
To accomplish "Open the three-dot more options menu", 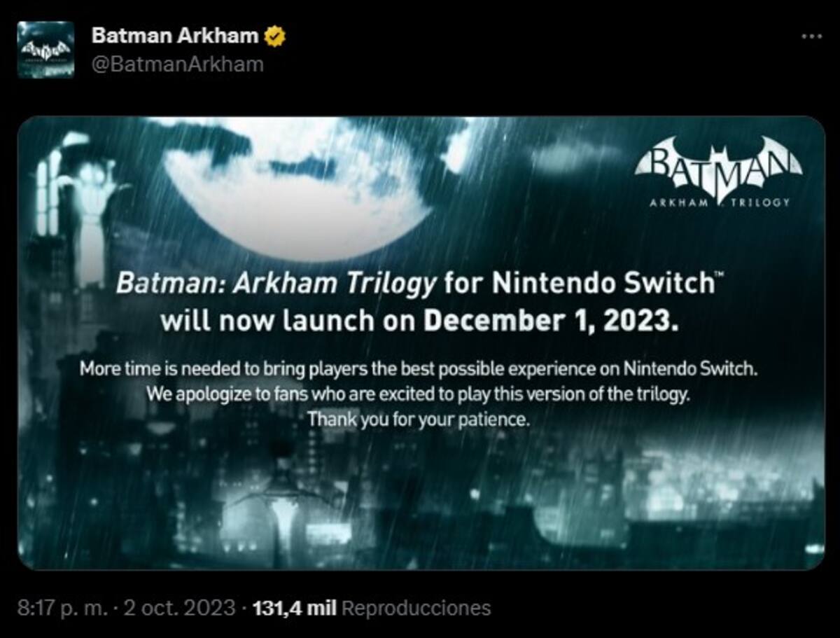I will (811, 36).
